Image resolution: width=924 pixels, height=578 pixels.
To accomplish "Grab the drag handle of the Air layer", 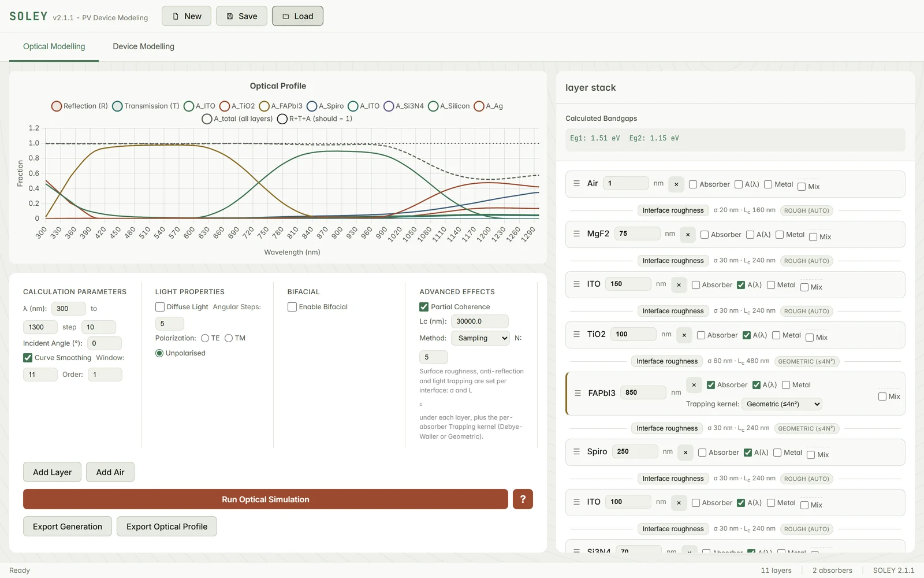I will click(x=576, y=183).
